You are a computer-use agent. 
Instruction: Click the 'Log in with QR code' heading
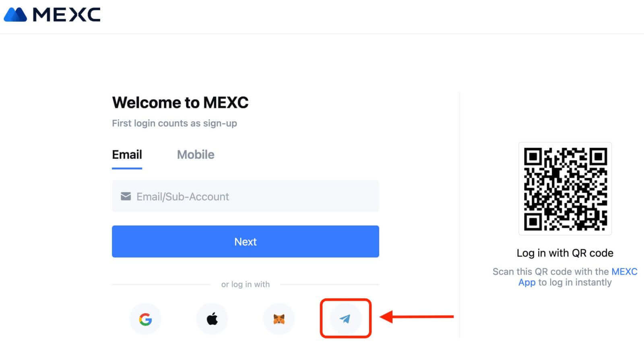(x=565, y=253)
